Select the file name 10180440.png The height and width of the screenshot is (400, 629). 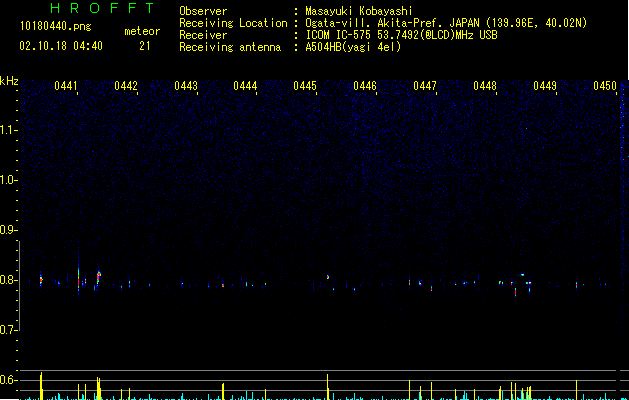pyautogui.click(x=56, y=26)
